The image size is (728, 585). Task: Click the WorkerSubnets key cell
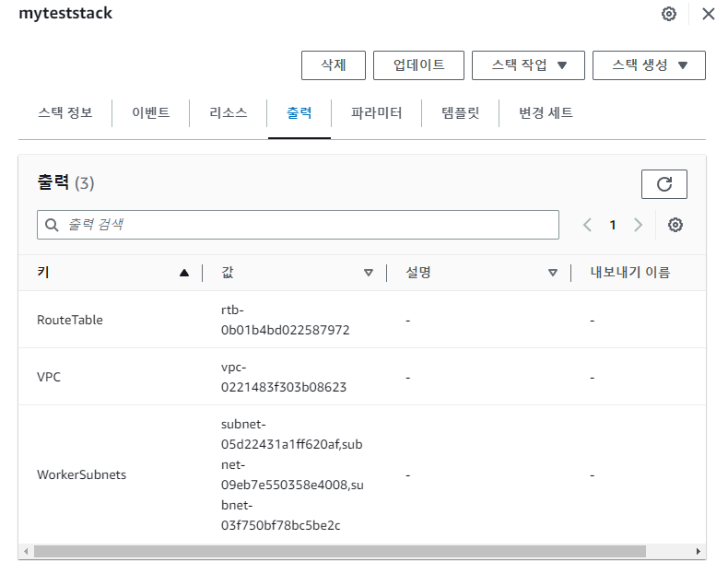(81, 475)
